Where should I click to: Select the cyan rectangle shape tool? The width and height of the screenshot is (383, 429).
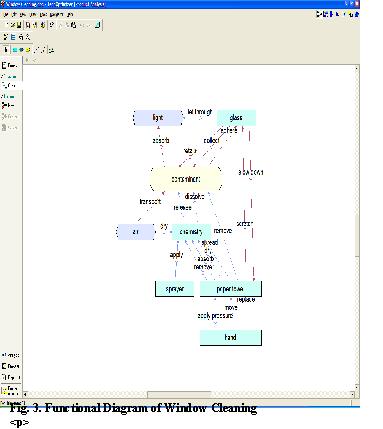click(x=15, y=50)
